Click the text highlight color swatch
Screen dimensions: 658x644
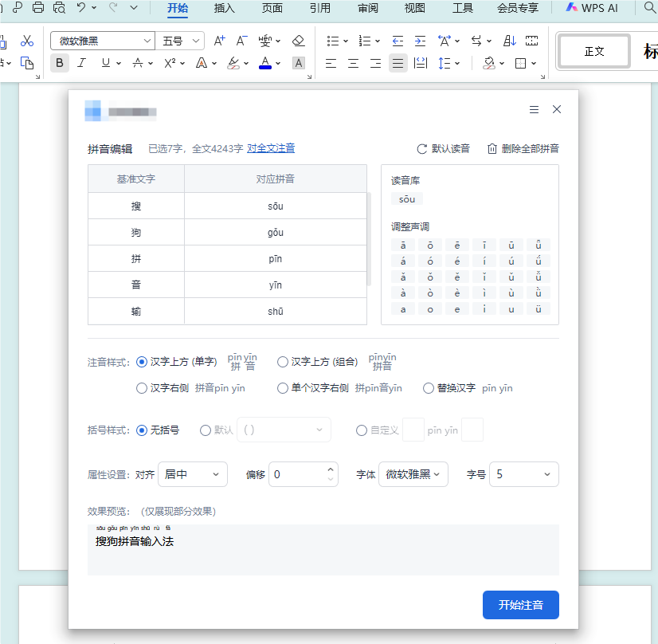233,63
